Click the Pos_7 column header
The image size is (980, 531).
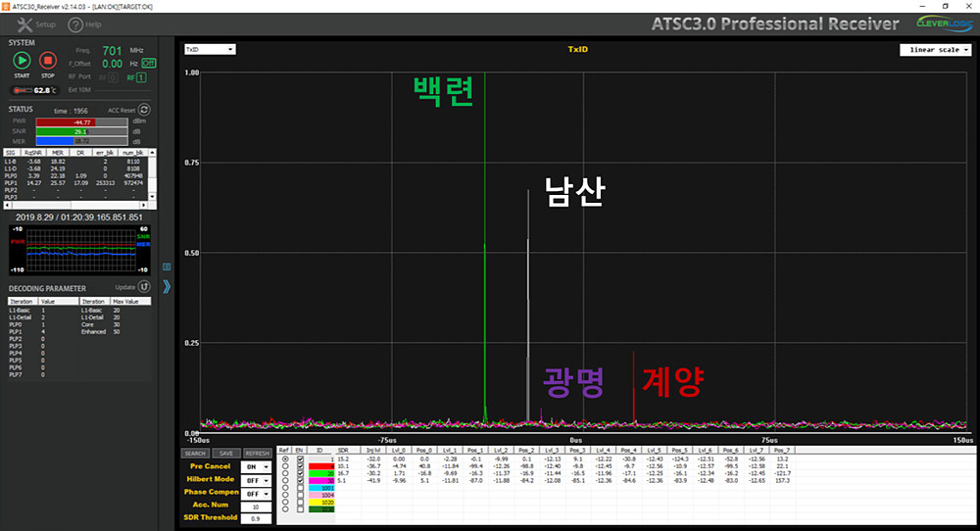click(782, 450)
